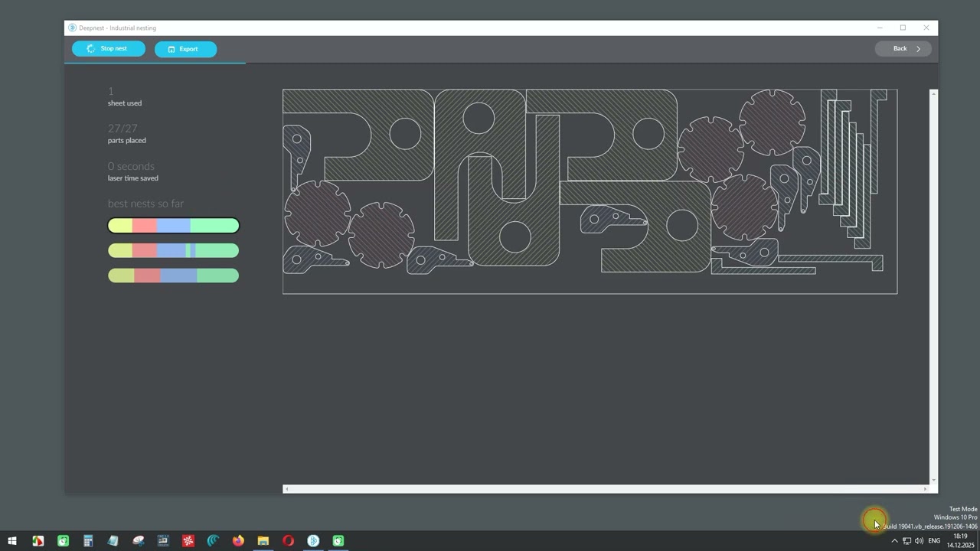Open the volume control in tray
The height and width of the screenshot is (551, 980).
919,541
